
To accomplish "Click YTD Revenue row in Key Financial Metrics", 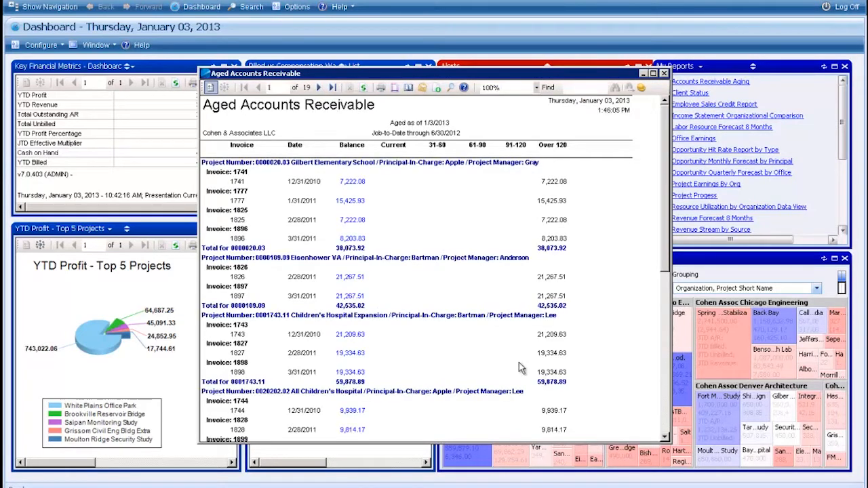I will (106, 105).
